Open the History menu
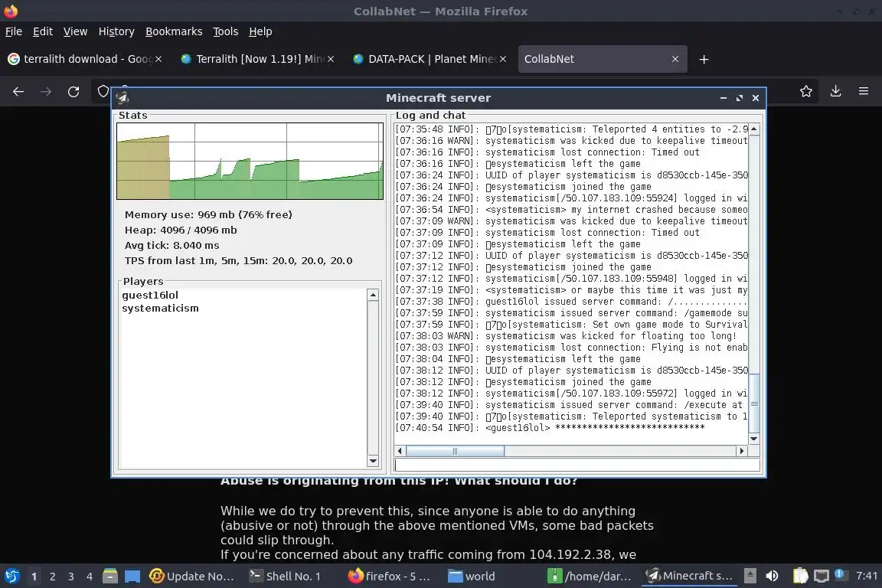Viewport: 882px width, 588px height. coord(116,31)
